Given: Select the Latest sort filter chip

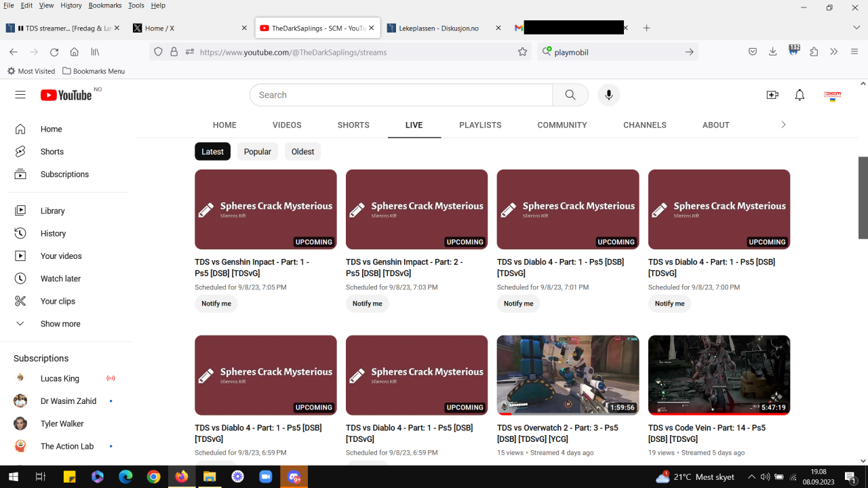Looking at the screenshot, I should (212, 152).
